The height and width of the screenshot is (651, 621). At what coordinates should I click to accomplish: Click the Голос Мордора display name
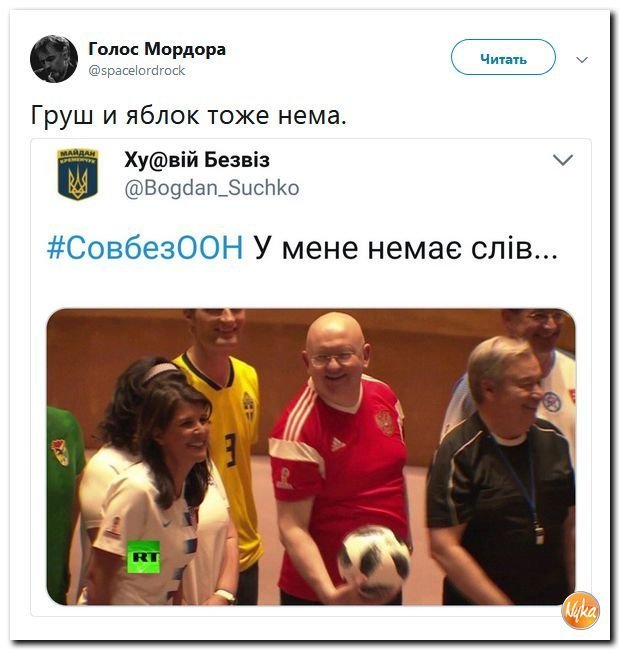[x=157, y=49]
